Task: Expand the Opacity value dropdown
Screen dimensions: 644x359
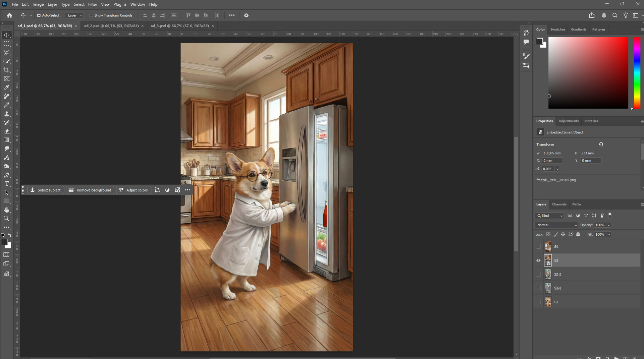Action: pos(609,225)
